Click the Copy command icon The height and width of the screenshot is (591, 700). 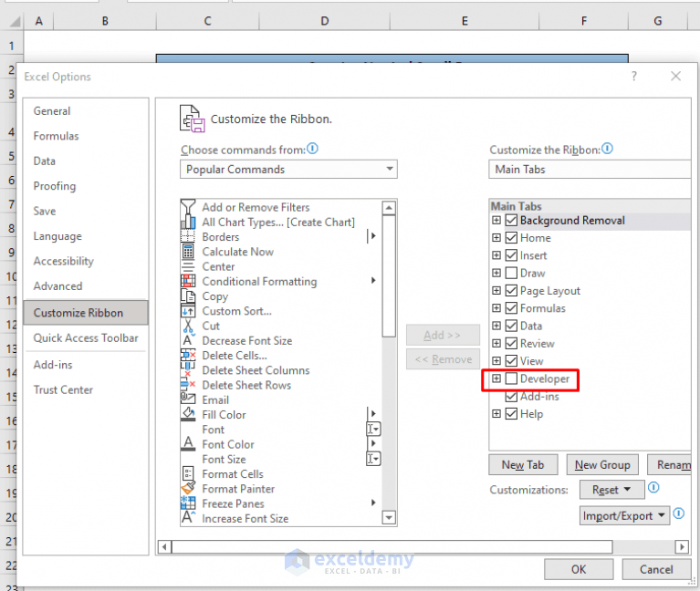(188, 296)
